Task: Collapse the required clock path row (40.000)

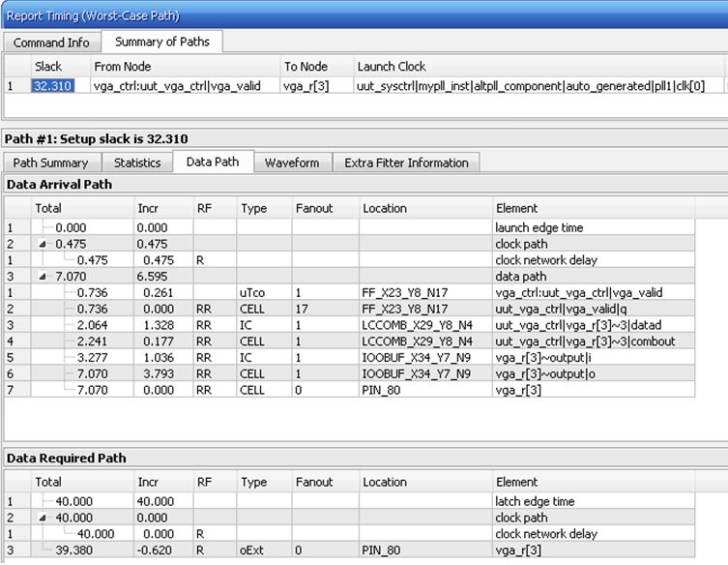Action: (x=43, y=518)
